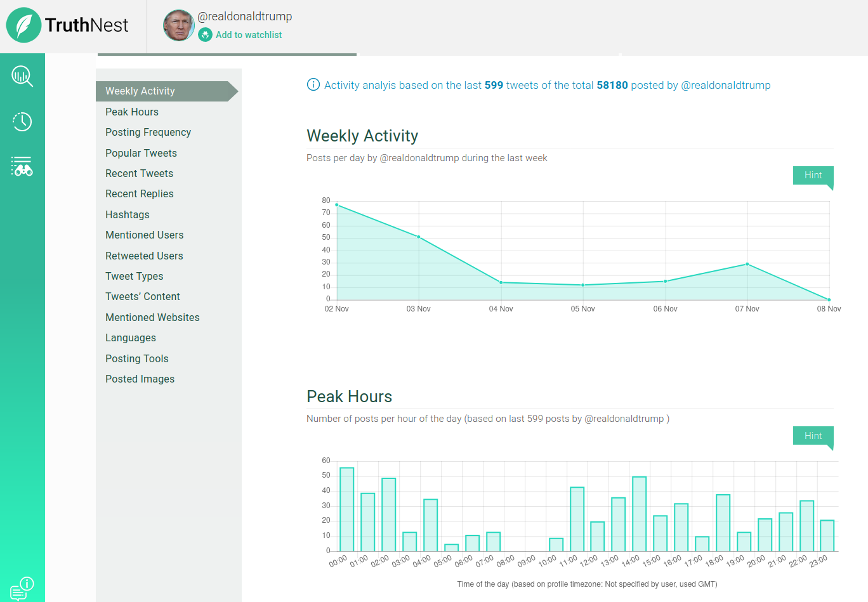Click the @realdonaldtrump profile avatar
Viewport: 868px width, 602px height.
(x=179, y=25)
